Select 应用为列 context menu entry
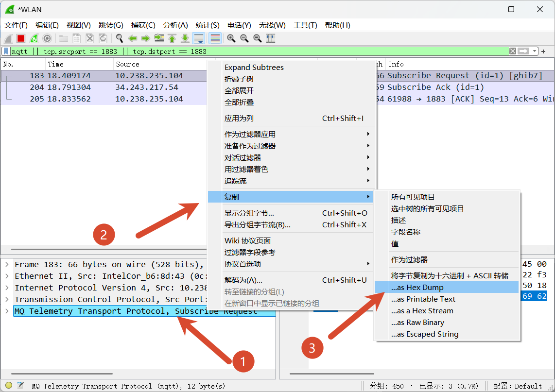 coord(291,118)
